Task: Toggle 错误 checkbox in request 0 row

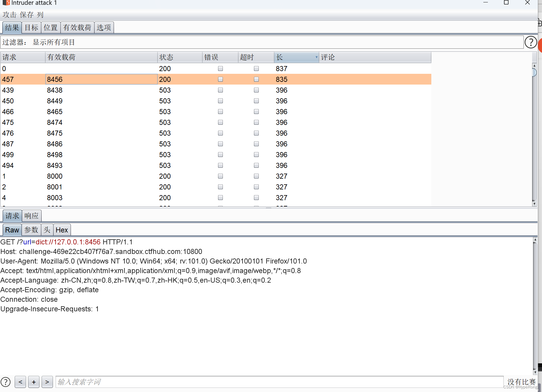Action: tap(220, 68)
